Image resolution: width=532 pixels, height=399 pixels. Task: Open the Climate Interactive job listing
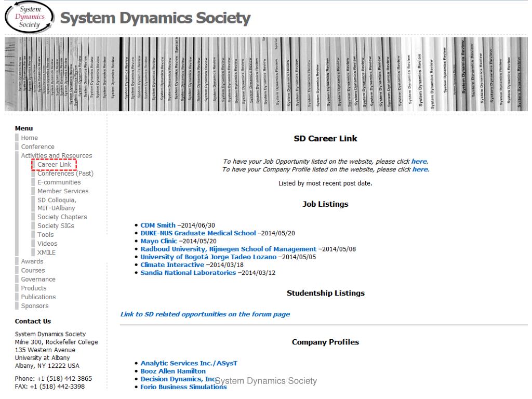tap(172, 264)
